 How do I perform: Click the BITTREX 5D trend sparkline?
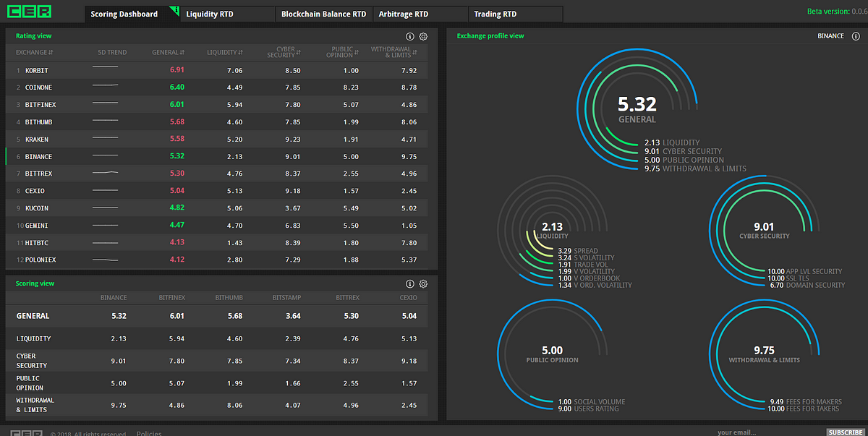point(106,174)
